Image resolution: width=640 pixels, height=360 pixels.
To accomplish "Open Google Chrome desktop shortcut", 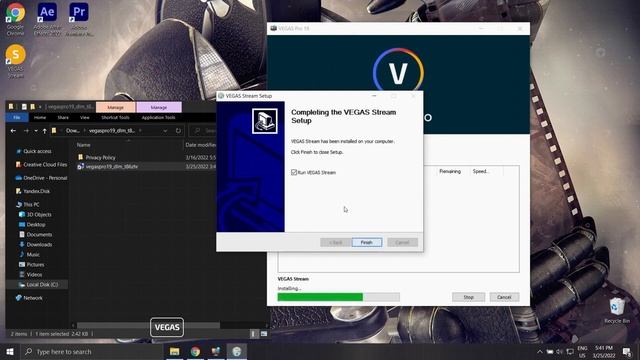I will click(15, 20).
